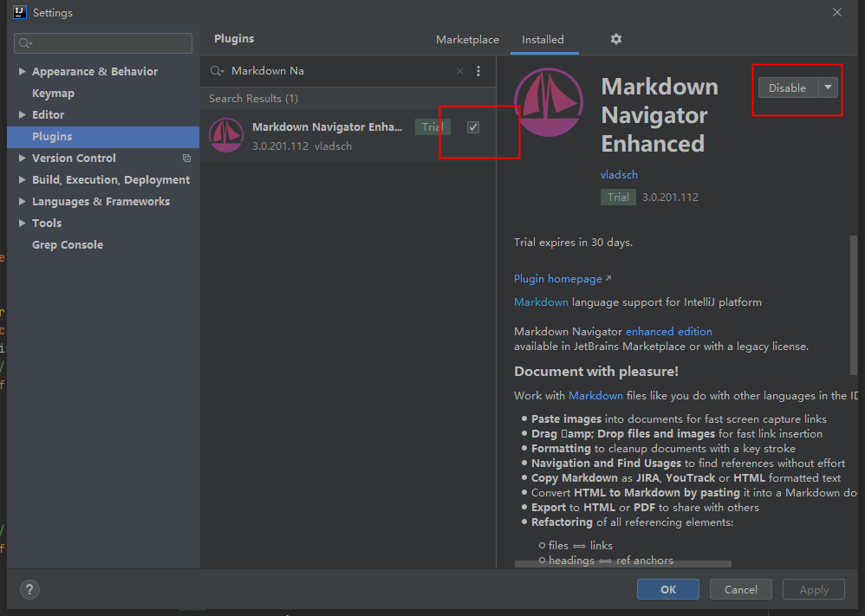Click 'Trial expires in 30 days.' text

point(573,243)
